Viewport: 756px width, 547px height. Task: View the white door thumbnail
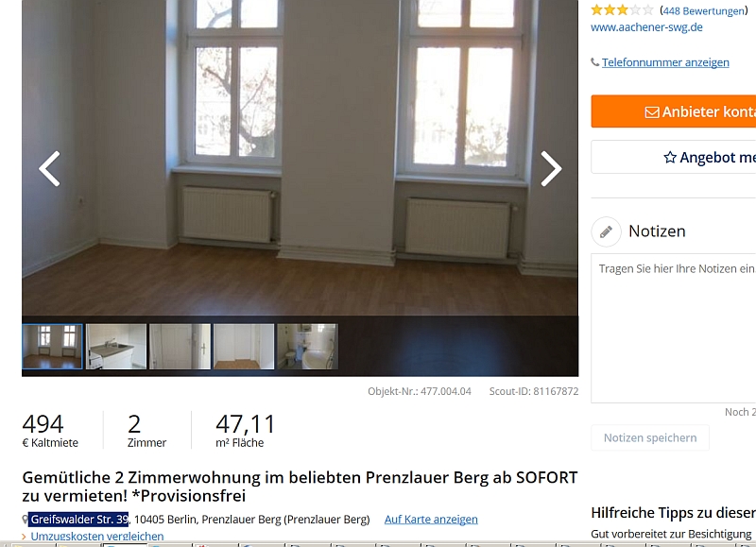click(x=180, y=347)
